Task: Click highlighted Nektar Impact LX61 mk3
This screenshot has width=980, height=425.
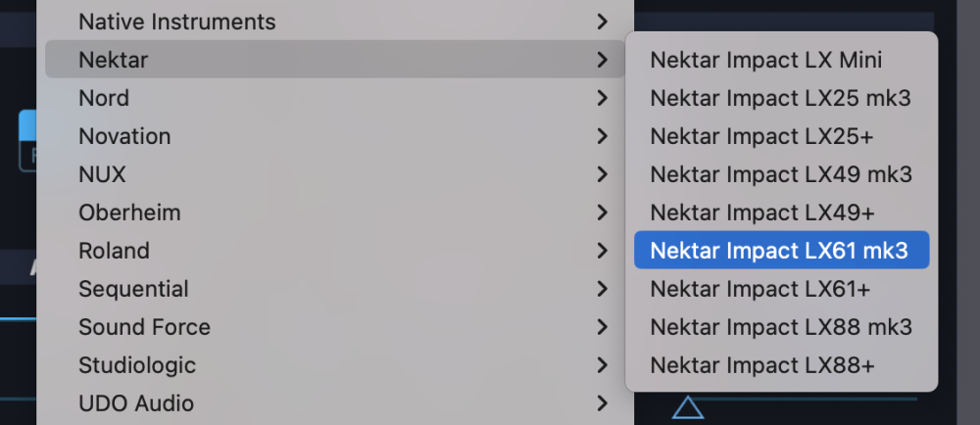Action: pos(780,251)
